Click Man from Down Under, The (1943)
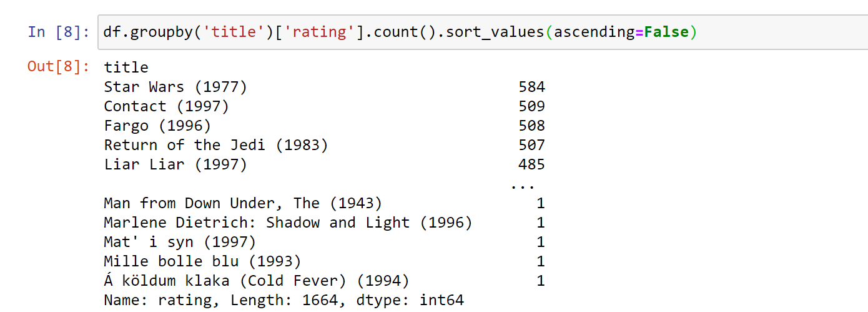868x312 pixels. [243, 203]
